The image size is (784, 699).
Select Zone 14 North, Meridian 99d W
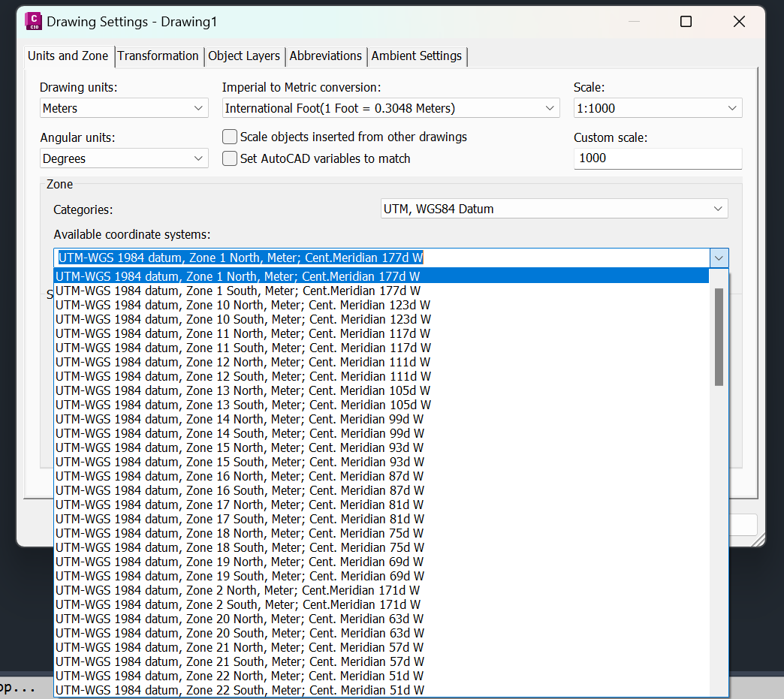[x=381, y=419]
